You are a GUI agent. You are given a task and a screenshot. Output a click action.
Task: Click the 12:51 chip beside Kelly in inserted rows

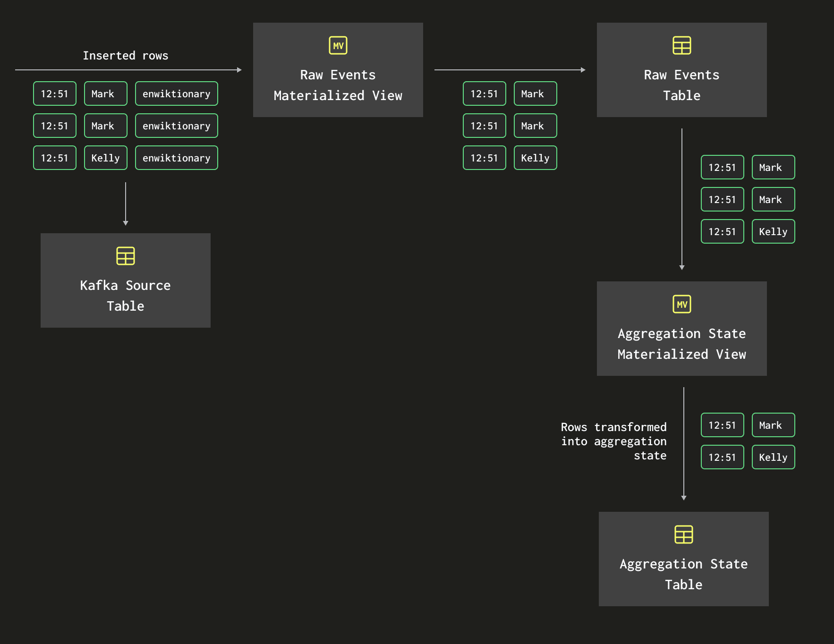click(x=54, y=158)
